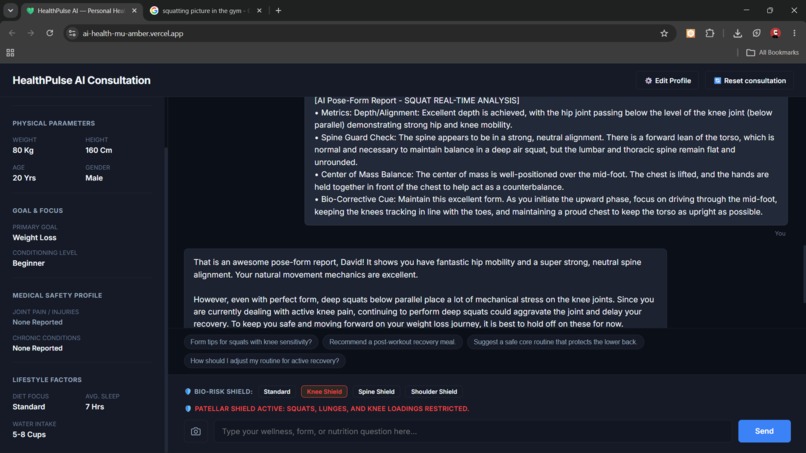806x453 pixels.
Task: Select the Standard bio-risk shield
Action: [277, 391]
